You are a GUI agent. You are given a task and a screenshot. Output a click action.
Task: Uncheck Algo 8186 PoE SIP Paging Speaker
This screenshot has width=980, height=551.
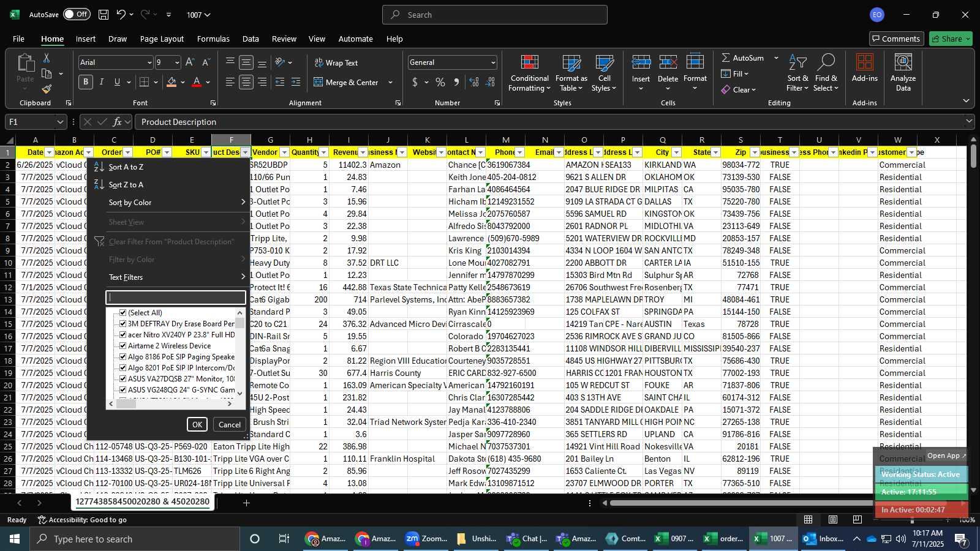[123, 357]
